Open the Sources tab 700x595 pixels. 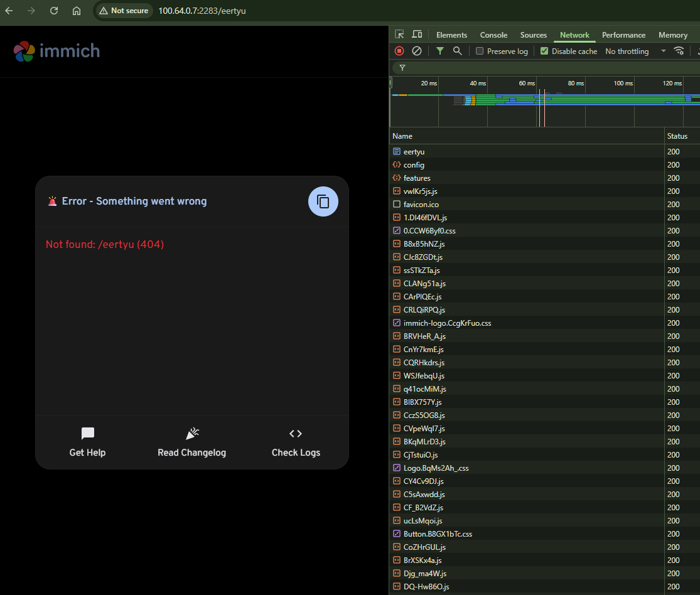coord(534,35)
